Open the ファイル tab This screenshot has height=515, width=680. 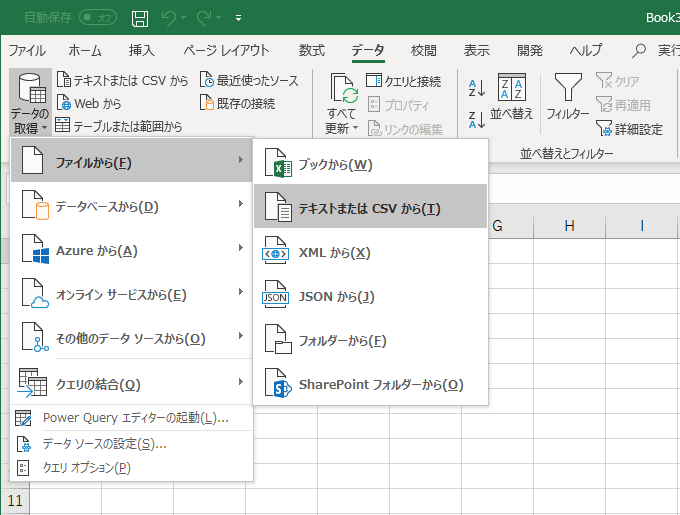(x=27, y=51)
